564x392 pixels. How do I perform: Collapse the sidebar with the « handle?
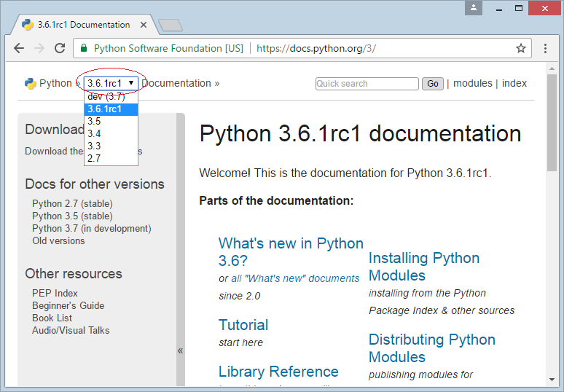point(180,350)
